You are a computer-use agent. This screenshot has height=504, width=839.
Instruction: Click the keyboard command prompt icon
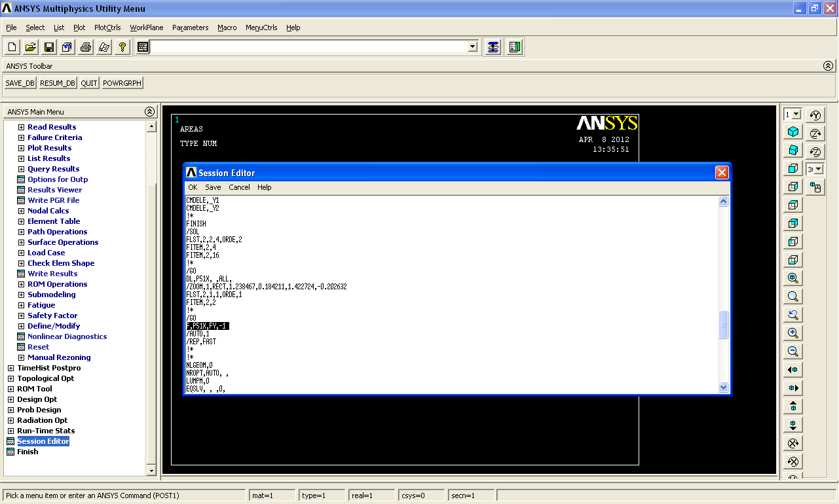(x=143, y=47)
